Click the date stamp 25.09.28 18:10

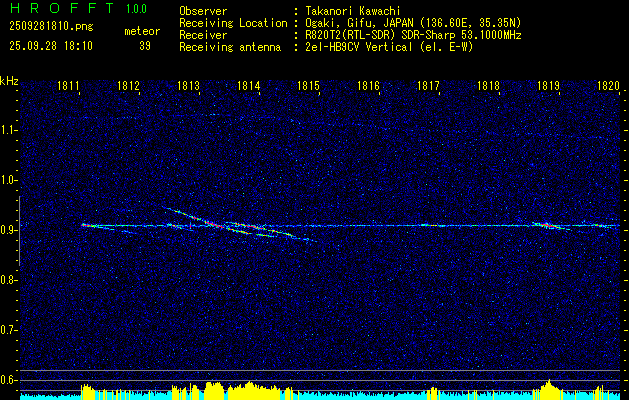tap(51, 46)
